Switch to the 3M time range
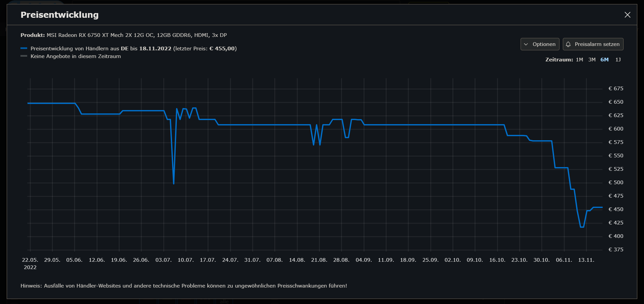The image size is (644, 304). click(591, 59)
